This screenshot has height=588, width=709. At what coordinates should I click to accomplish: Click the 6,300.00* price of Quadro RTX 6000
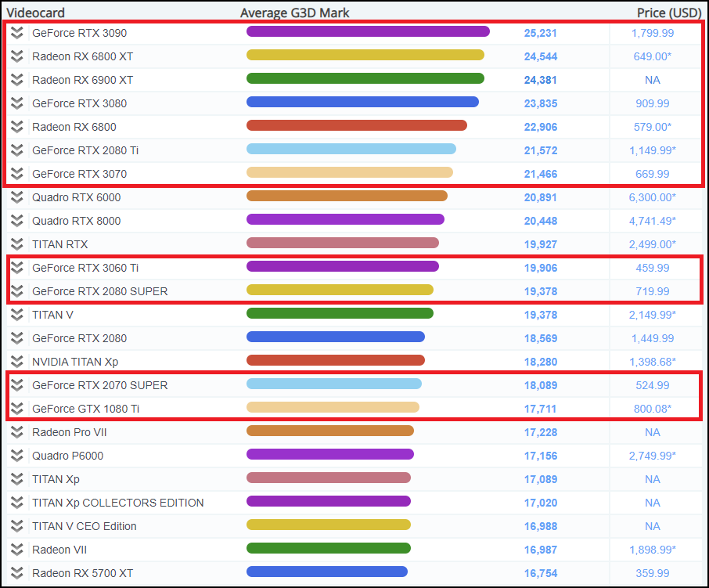pos(653,197)
